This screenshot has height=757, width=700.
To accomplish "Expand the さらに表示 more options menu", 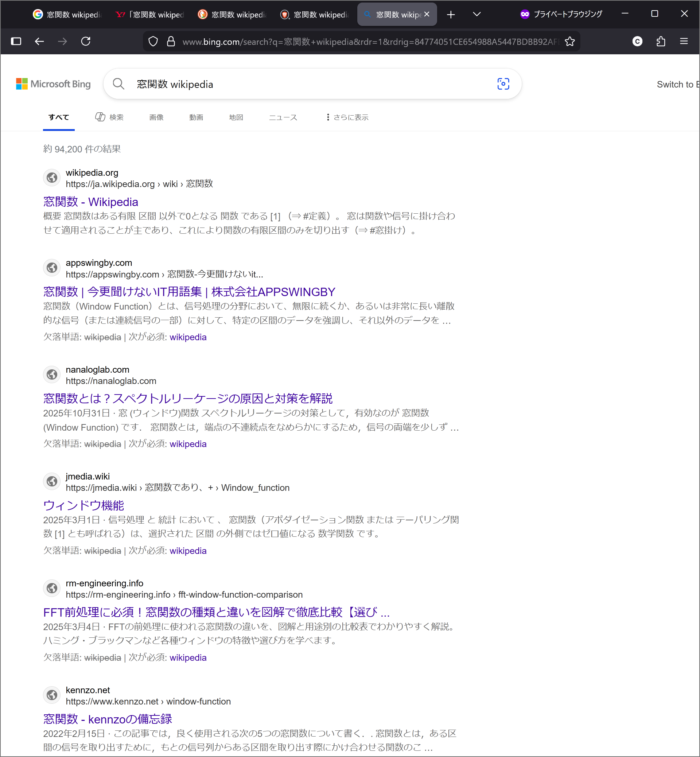I will pos(347,117).
